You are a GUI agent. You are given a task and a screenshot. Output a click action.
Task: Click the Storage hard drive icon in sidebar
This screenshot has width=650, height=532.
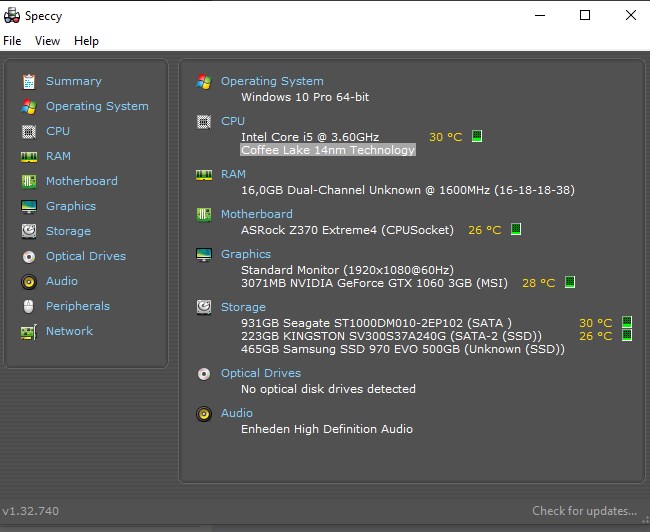pyautogui.click(x=29, y=231)
